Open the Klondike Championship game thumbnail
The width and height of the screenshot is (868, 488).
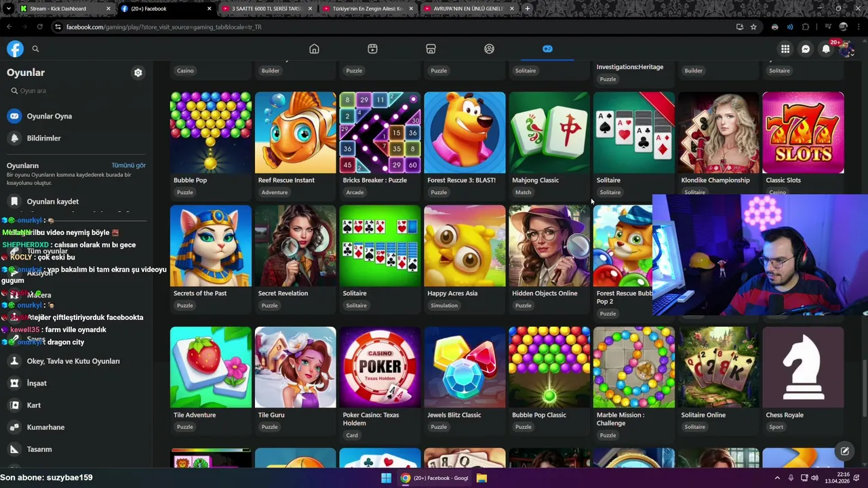[x=719, y=133]
